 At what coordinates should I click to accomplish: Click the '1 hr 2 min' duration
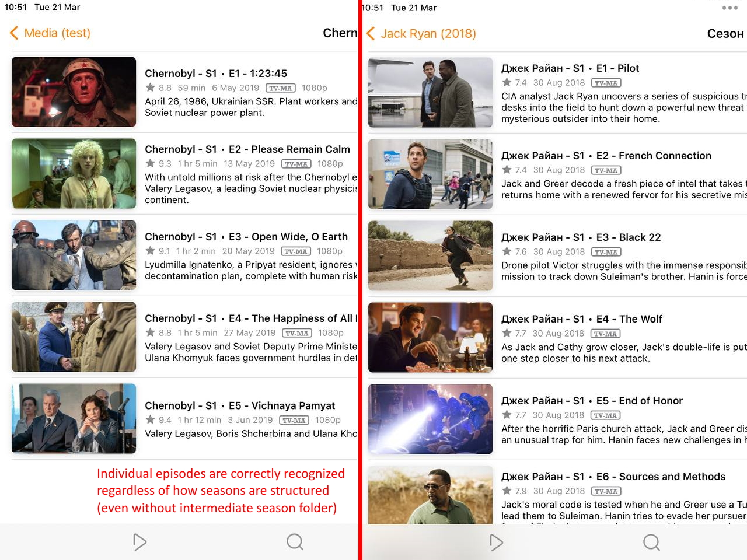196,251
